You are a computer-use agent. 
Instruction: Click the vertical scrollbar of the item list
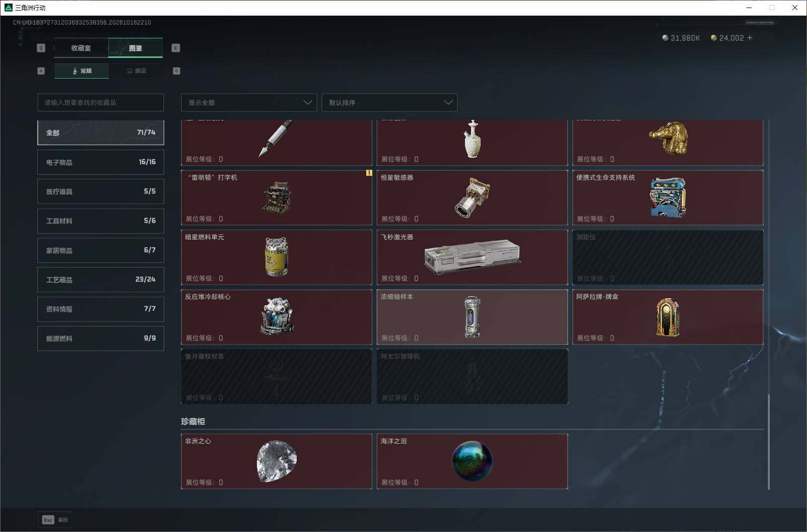tap(768, 442)
